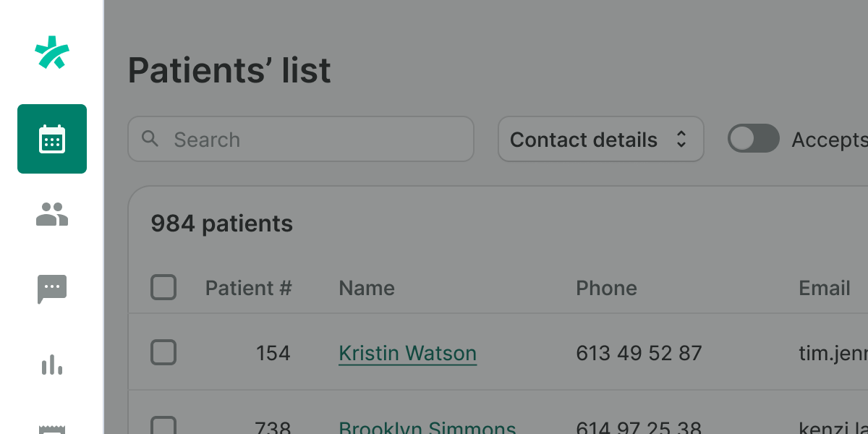Tick checkbox for patient 154

click(163, 353)
